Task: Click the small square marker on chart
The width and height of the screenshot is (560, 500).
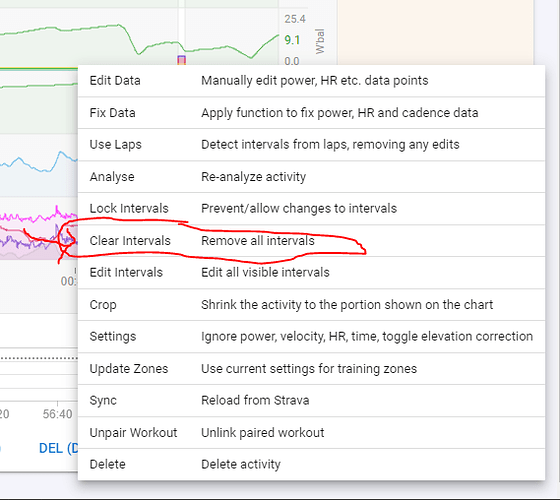Action: 181,60
